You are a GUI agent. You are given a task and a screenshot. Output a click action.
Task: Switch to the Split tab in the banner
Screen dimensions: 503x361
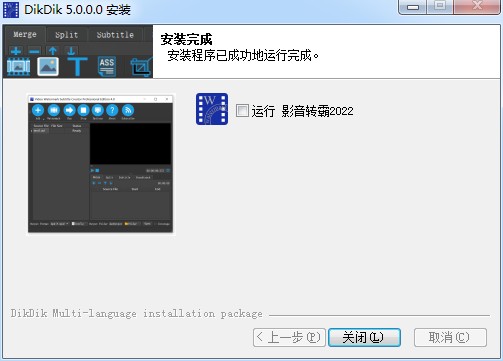pos(67,35)
